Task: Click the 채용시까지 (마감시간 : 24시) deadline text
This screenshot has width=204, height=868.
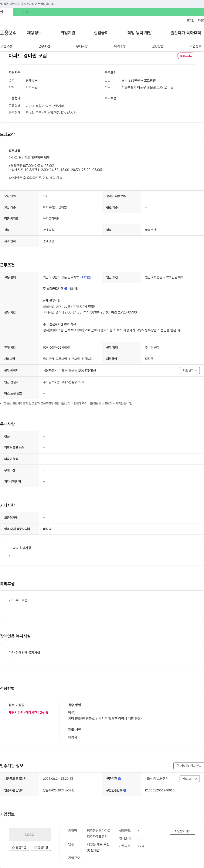Action: (28, 713)
